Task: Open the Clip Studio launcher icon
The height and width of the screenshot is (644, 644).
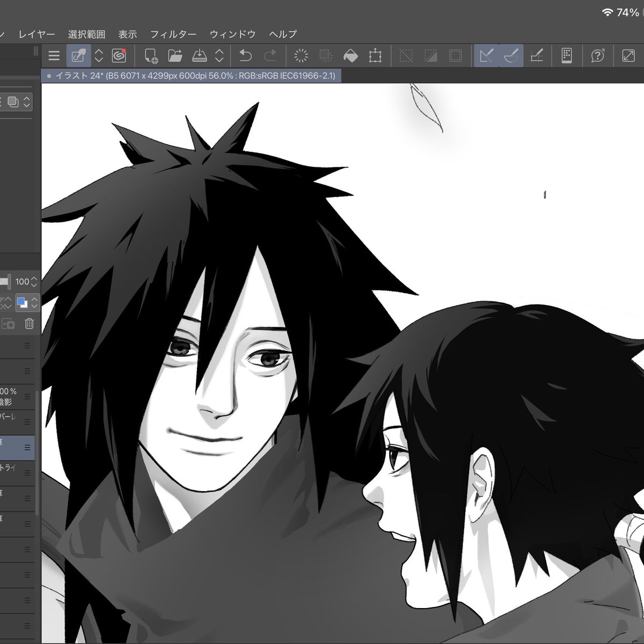Action: 119,56
